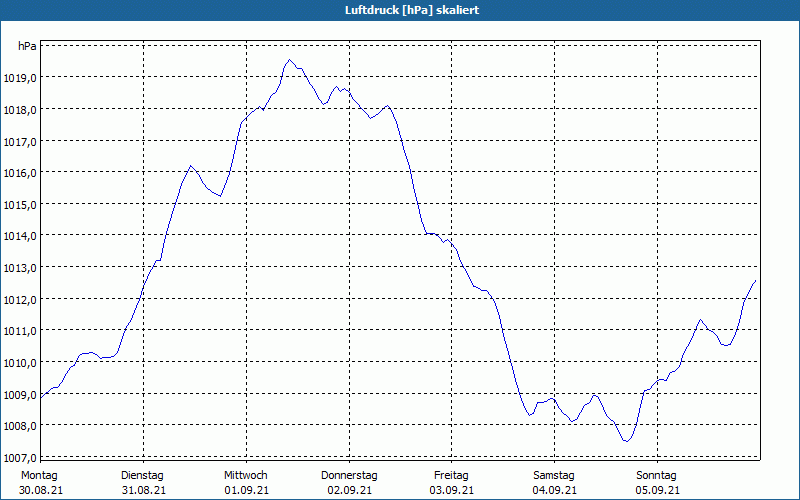Click the 1019,0 axis value

[20, 78]
